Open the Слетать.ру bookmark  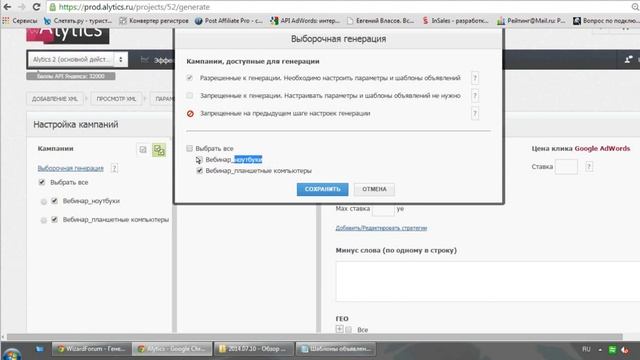click(78, 20)
